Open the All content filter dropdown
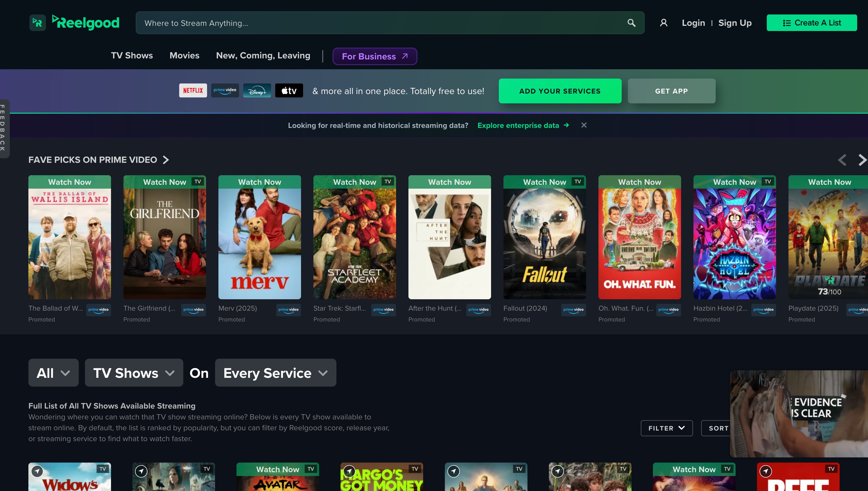This screenshot has height=491, width=868. [54, 373]
